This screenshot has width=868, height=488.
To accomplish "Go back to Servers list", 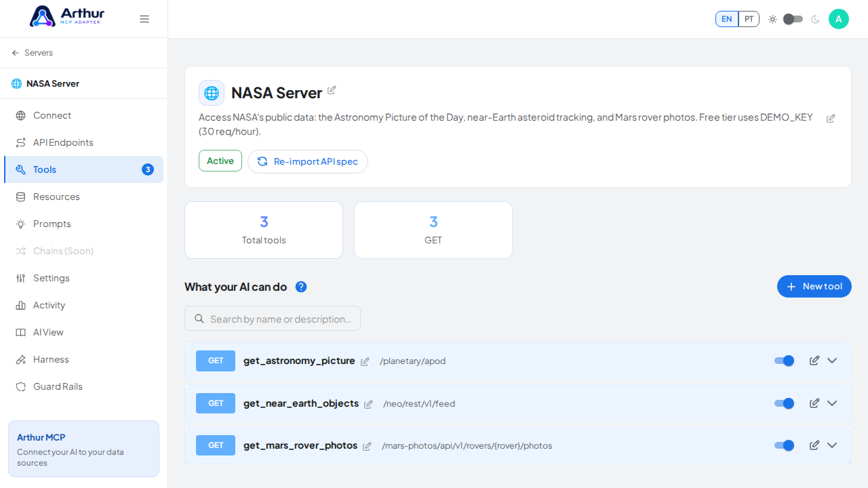I will 39,53.
